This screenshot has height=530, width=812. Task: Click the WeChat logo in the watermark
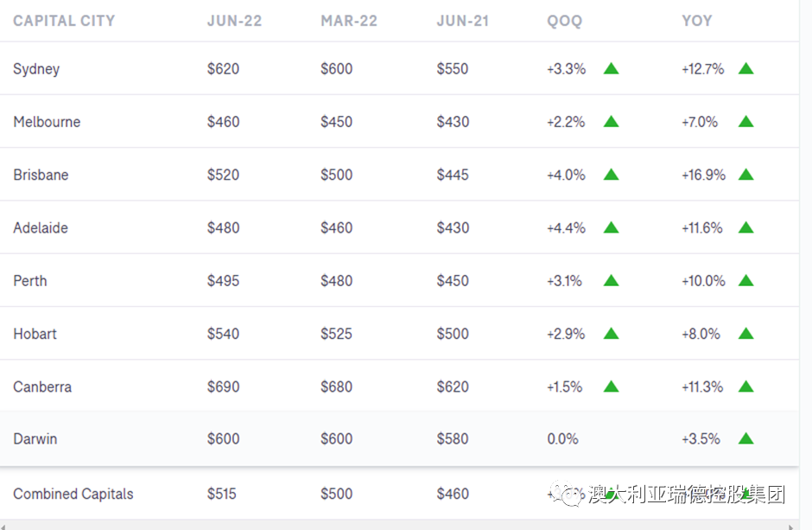pos(568,495)
